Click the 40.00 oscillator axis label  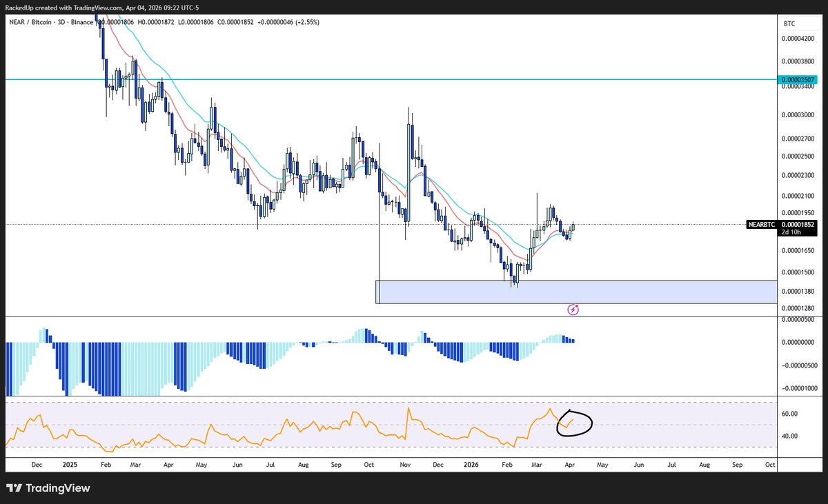tap(789, 436)
